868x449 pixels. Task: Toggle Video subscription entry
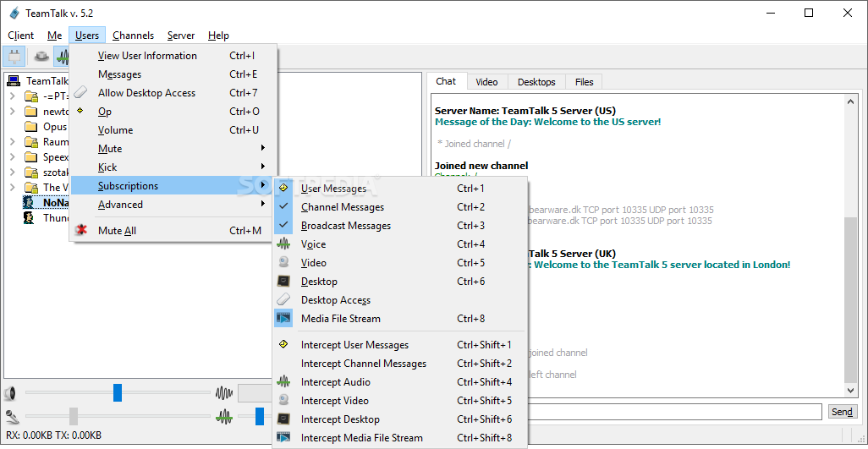[x=401, y=263]
